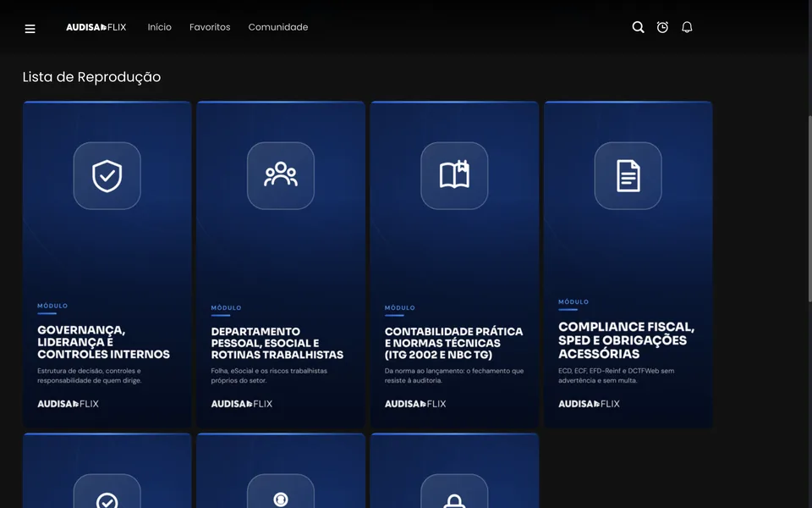The image size is (812, 508).
Task: Open the Comunidade page
Action: click(278, 27)
